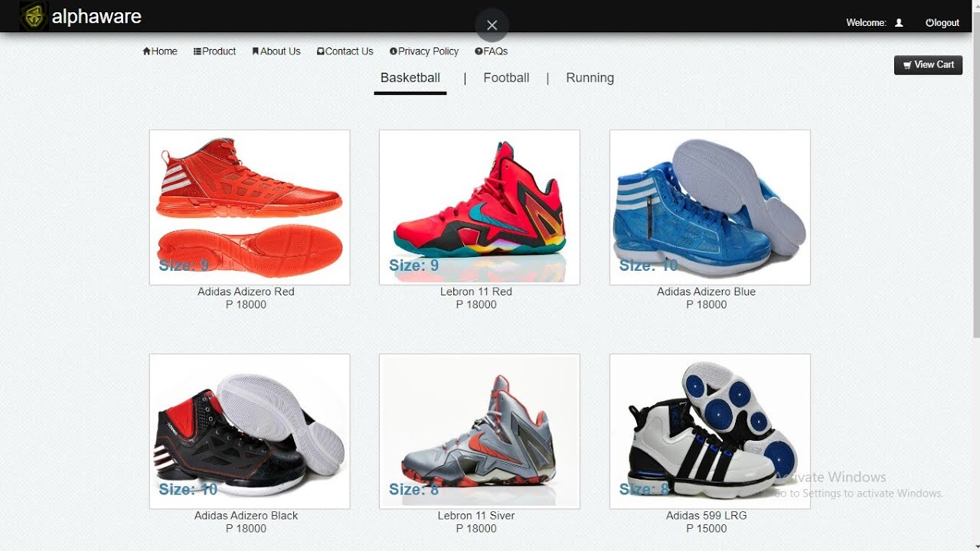Open the Lebron 11 Siver shoe image
This screenshot has height=551, width=980.
coord(479,432)
